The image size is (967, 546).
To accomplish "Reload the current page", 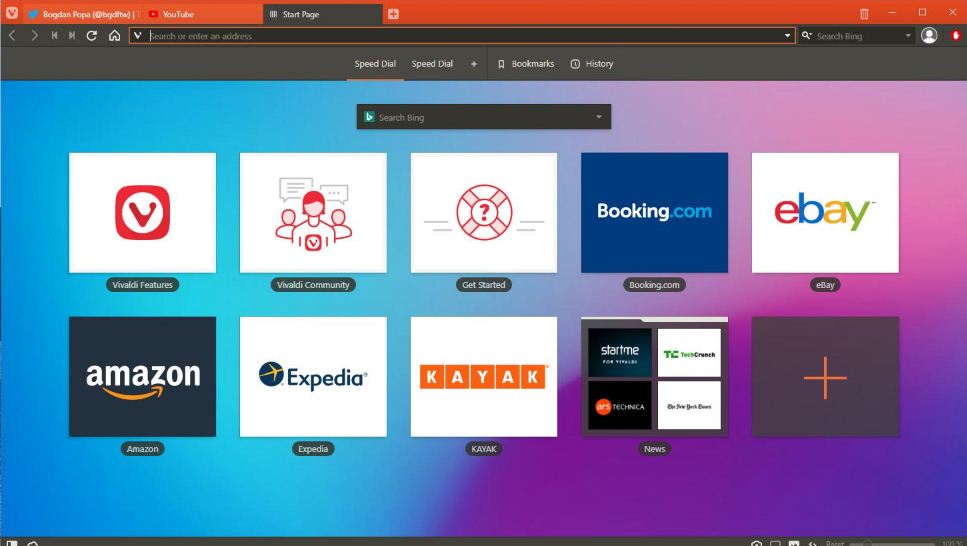I will 92,36.
